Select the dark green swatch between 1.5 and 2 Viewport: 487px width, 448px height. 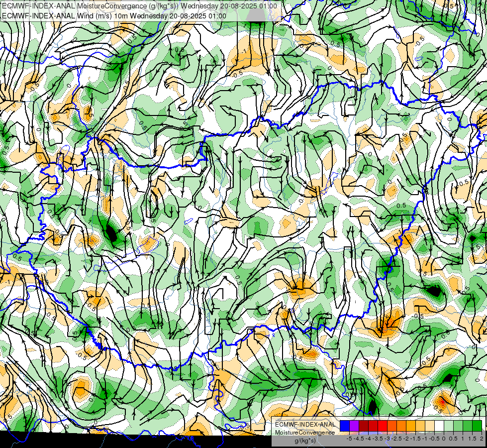[x=477, y=426]
